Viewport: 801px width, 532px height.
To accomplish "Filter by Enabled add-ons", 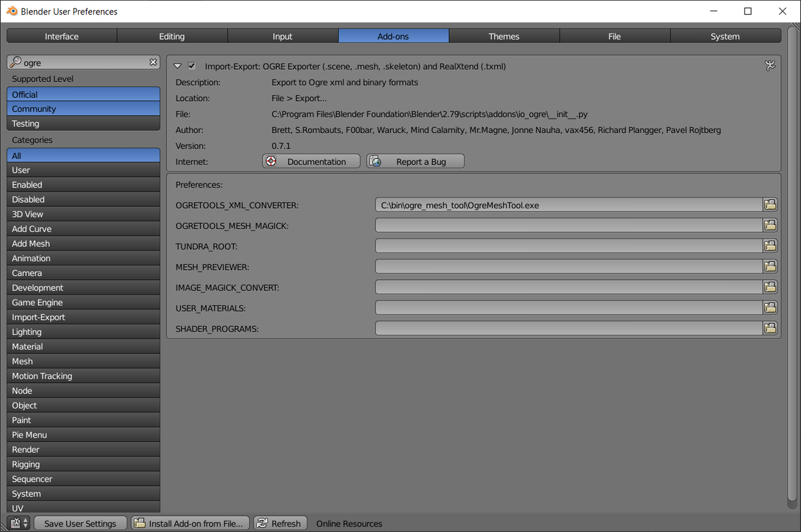I will point(84,185).
